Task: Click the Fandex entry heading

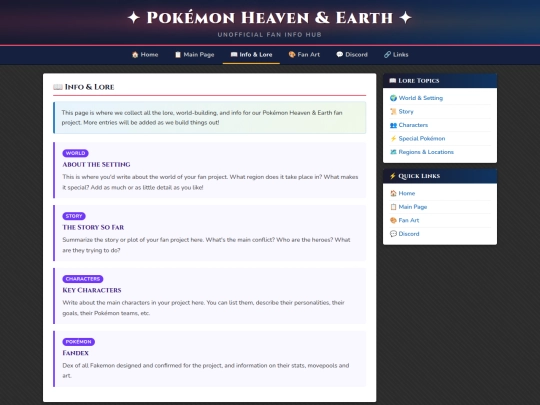Action: 75,353
